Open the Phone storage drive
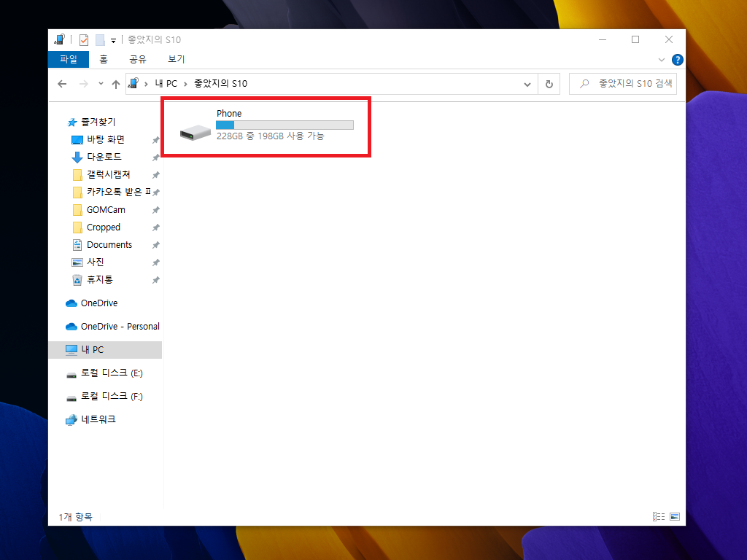The width and height of the screenshot is (747, 560). tap(266, 127)
